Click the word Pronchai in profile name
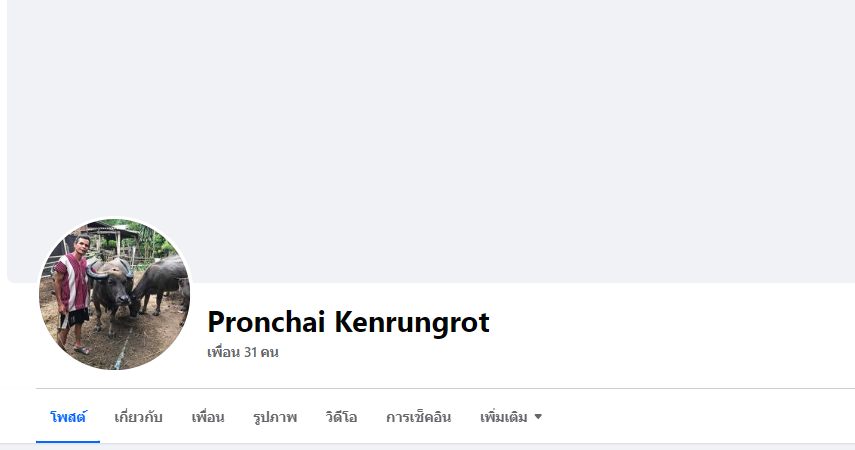Viewport: 855px width, 450px height. [x=267, y=322]
